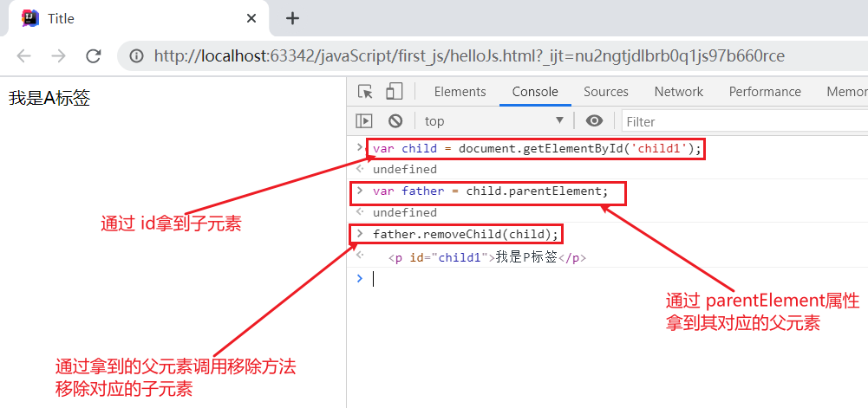The image size is (868, 408).
Task: Click the 我是A标签 text on the page
Action: pos(49,99)
